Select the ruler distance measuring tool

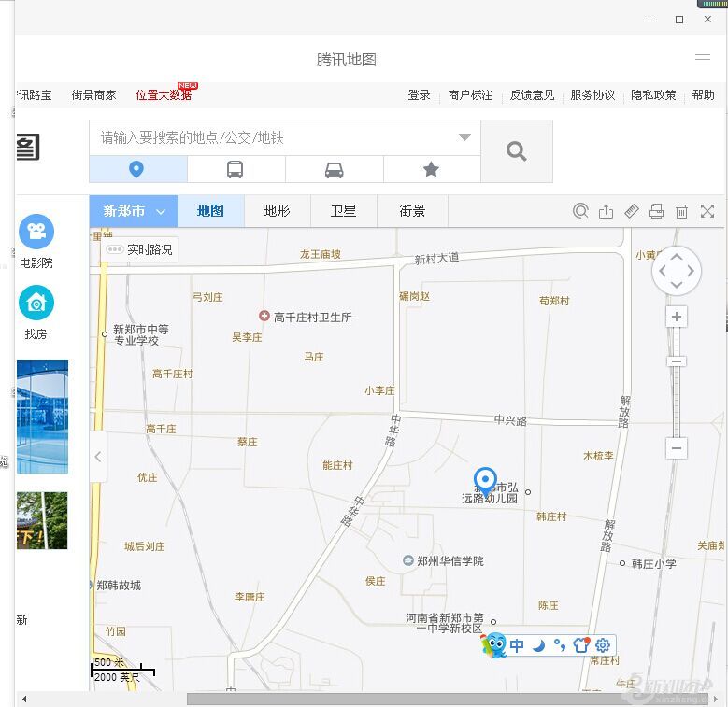click(632, 211)
